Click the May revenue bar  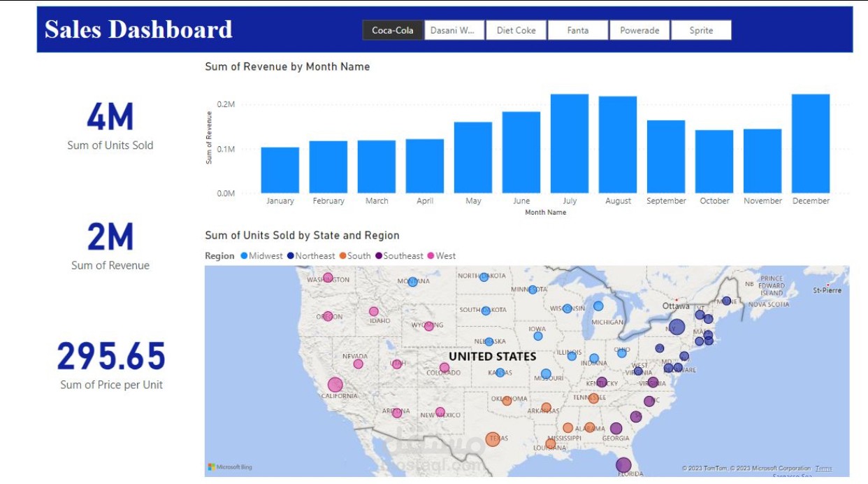pos(473,157)
